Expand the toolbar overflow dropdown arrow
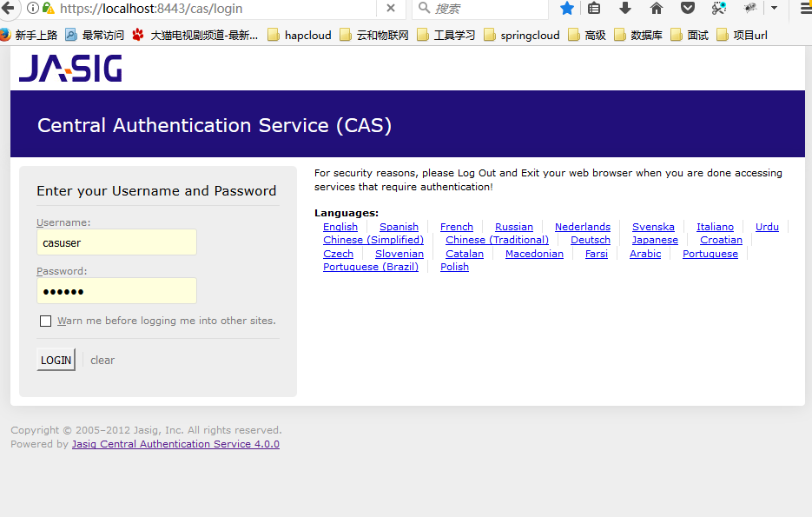Screen dimensions: 812x517 click(774, 8)
